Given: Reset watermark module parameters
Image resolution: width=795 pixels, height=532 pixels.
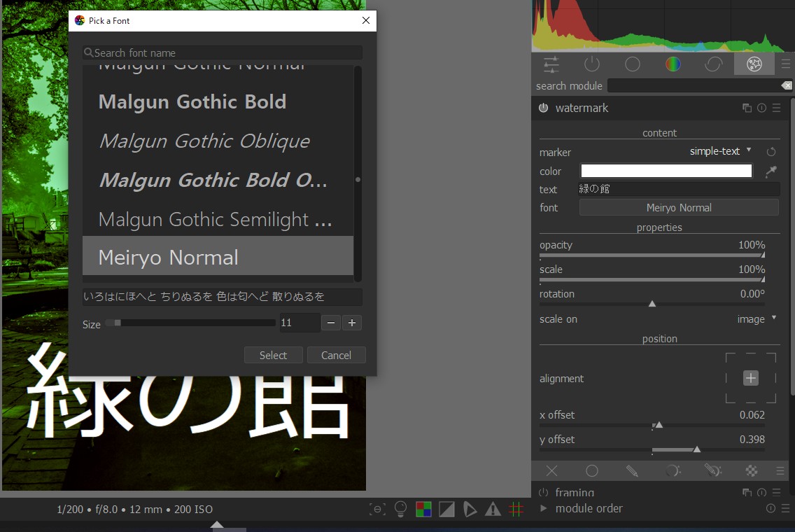Looking at the screenshot, I should pos(761,108).
